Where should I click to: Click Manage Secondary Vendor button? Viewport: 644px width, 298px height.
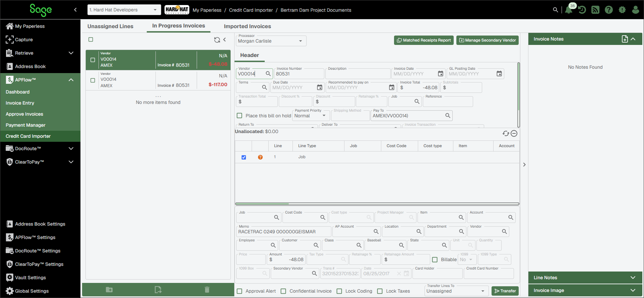coord(488,40)
